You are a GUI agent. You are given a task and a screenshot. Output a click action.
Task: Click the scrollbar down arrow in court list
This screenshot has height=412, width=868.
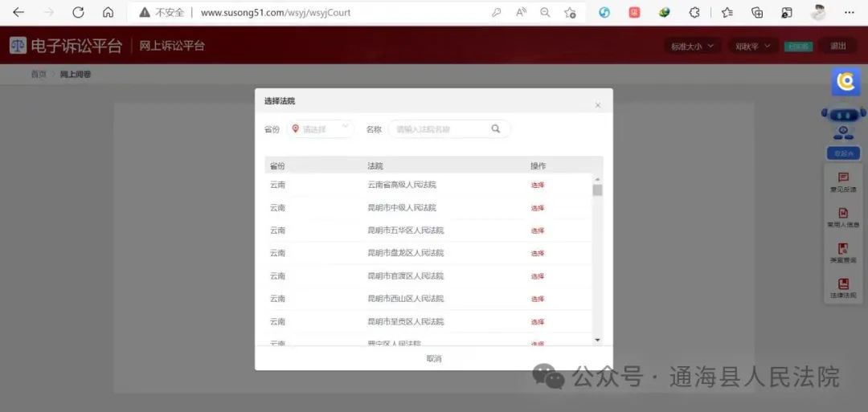[x=597, y=339]
